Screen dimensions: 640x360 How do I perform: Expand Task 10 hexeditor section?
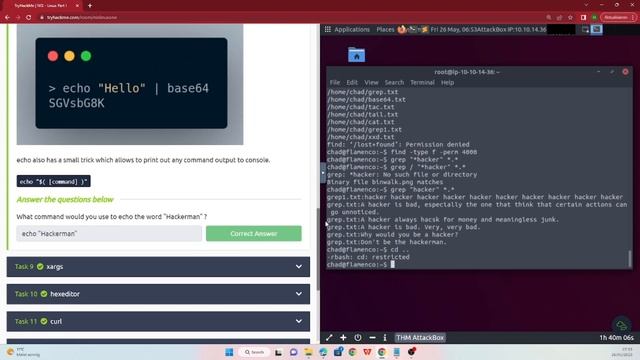click(158, 294)
